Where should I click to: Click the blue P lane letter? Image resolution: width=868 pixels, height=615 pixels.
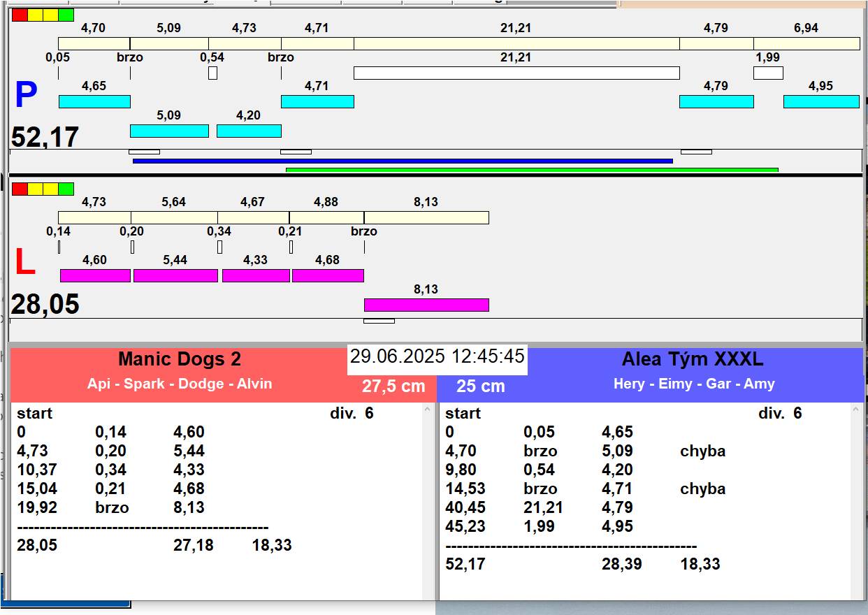(x=26, y=95)
